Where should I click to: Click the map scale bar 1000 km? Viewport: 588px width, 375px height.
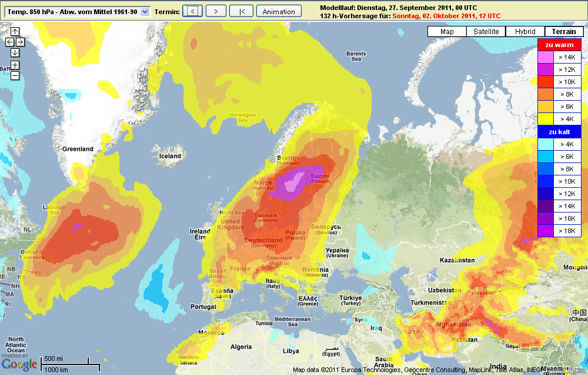pos(71,367)
